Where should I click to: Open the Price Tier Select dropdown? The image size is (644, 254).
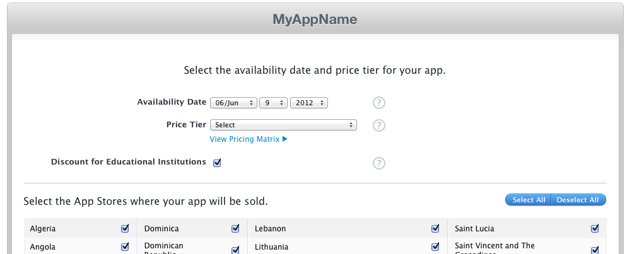[283, 125]
